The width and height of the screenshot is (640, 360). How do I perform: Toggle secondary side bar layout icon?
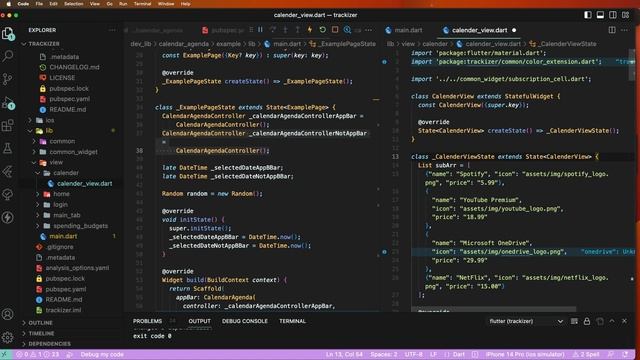pos(613,15)
